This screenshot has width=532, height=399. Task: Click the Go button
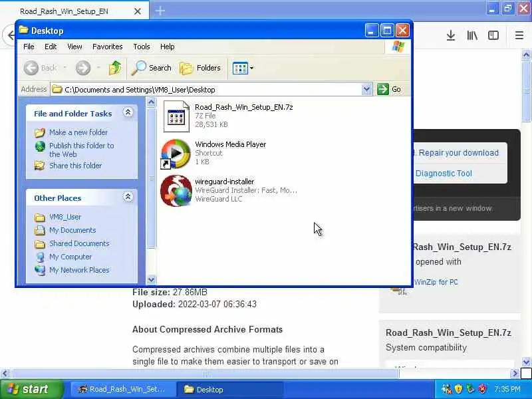point(389,89)
